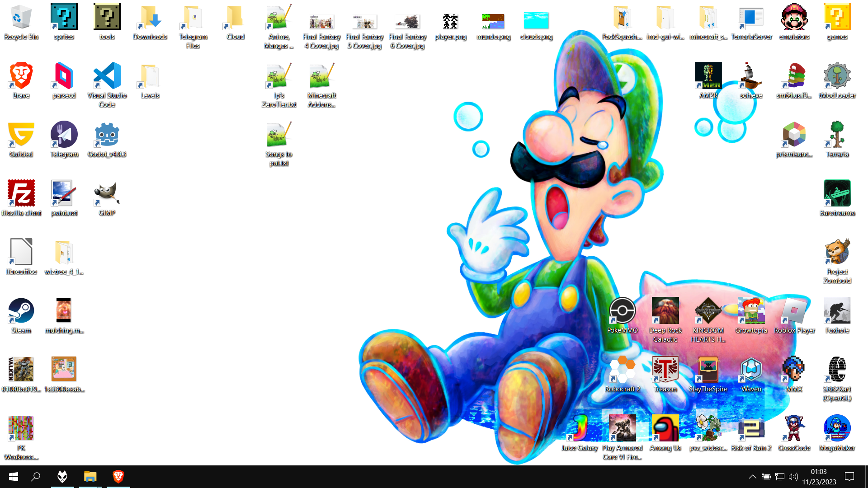Select the libreoffice shortcut
This screenshot has height=488, width=868.
coord(21,257)
